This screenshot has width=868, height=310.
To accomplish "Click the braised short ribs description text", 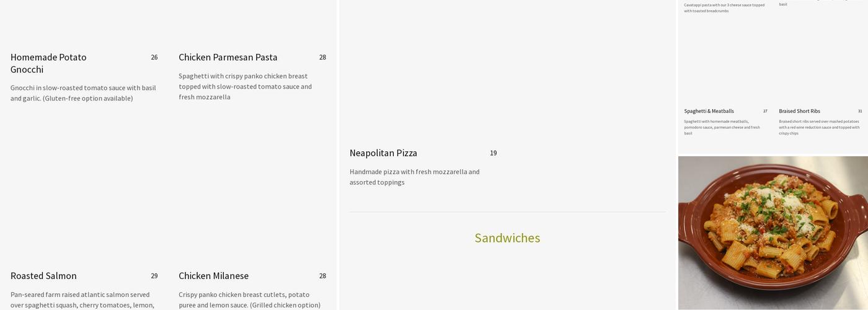I will (819, 127).
